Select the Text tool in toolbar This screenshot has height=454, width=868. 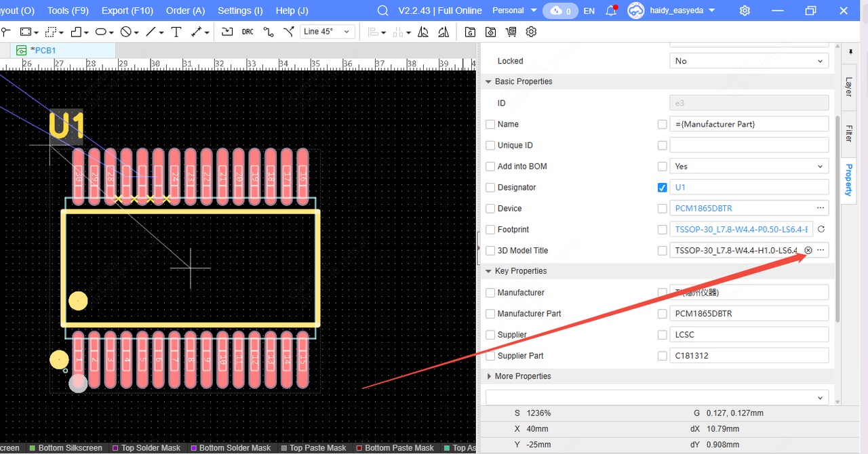tap(176, 32)
